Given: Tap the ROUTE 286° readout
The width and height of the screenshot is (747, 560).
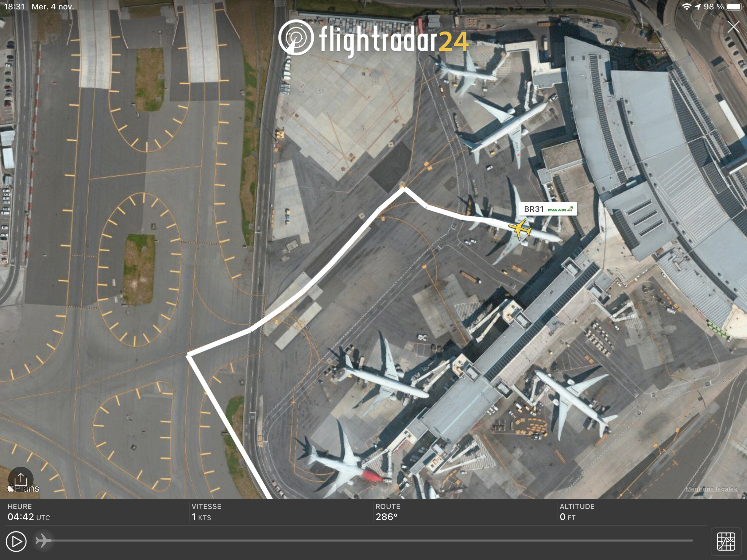Looking at the screenshot, I should coord(388,512).
